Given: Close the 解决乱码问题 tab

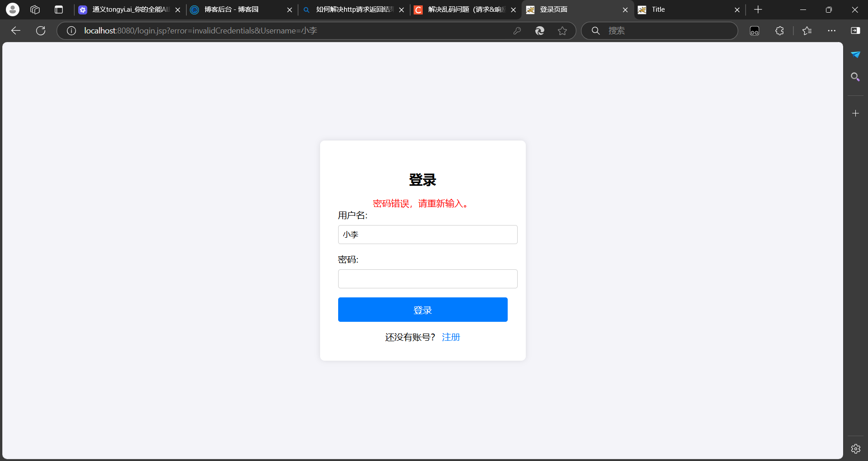Looking at the screenshot, I should [514, 9].
